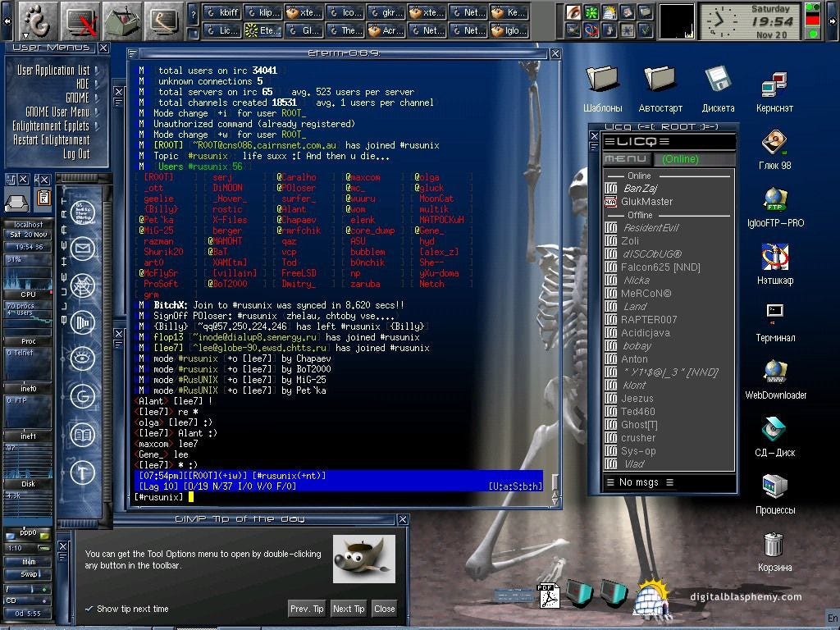
Task: Click the clock applet showing 19:54
Action: pyautogui.click(x=750, y=21)
